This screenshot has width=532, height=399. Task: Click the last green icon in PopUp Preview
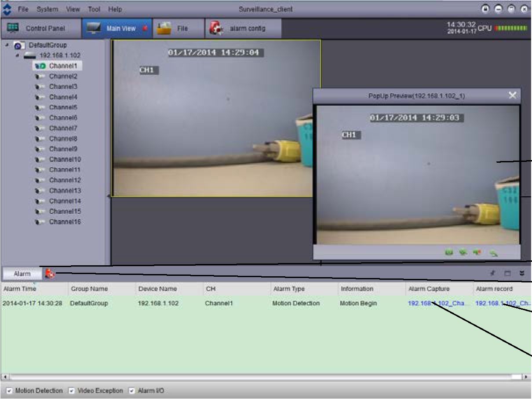(494, 253)
